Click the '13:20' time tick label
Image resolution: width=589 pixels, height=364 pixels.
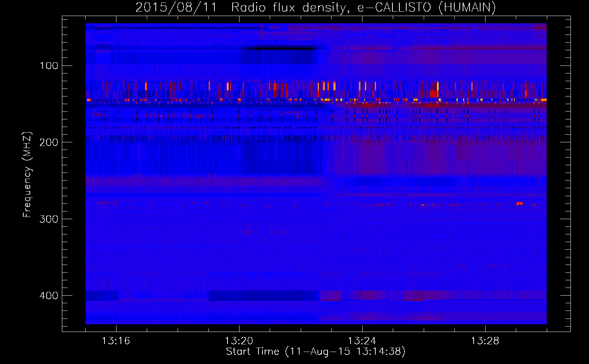pyautogui.click(x=239, y=341)
